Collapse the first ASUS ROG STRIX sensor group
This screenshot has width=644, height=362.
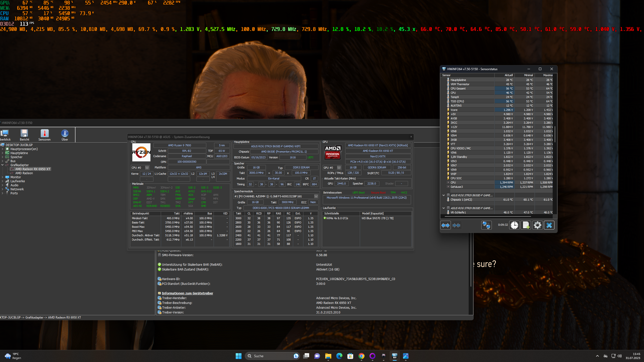[444, 195]
